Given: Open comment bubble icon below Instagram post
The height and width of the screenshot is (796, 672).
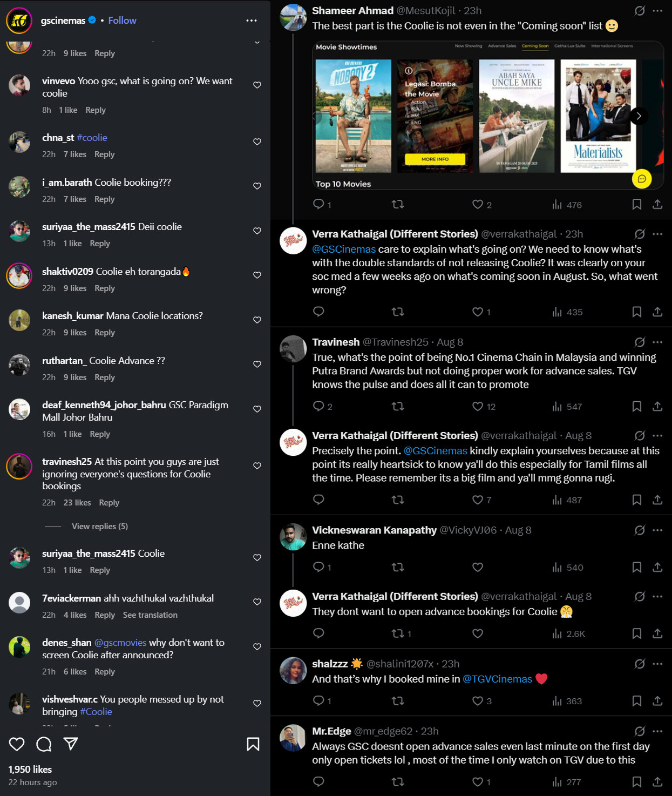Looking at the screenshot, I should [x=44, y=744].
